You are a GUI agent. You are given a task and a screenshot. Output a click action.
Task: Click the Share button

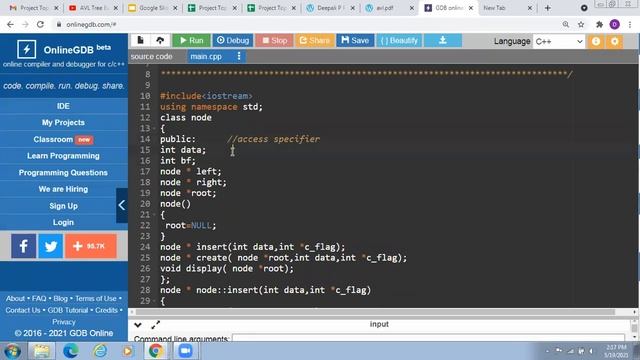(x=314, y=40)
